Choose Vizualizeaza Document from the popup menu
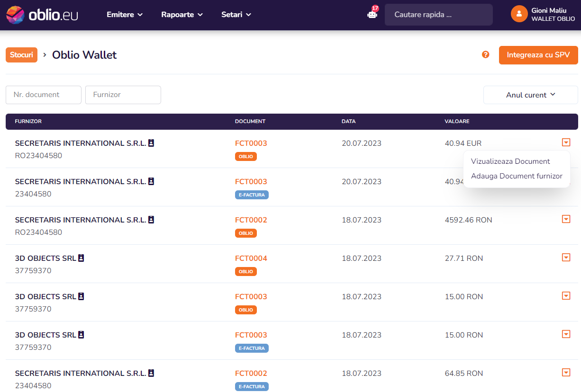 [510, 161]
